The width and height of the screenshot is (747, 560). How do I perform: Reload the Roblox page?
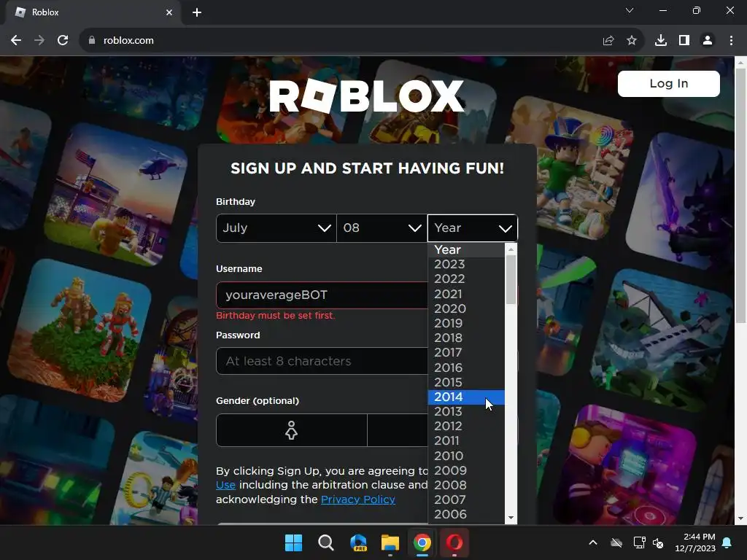[x=63, y=41]
